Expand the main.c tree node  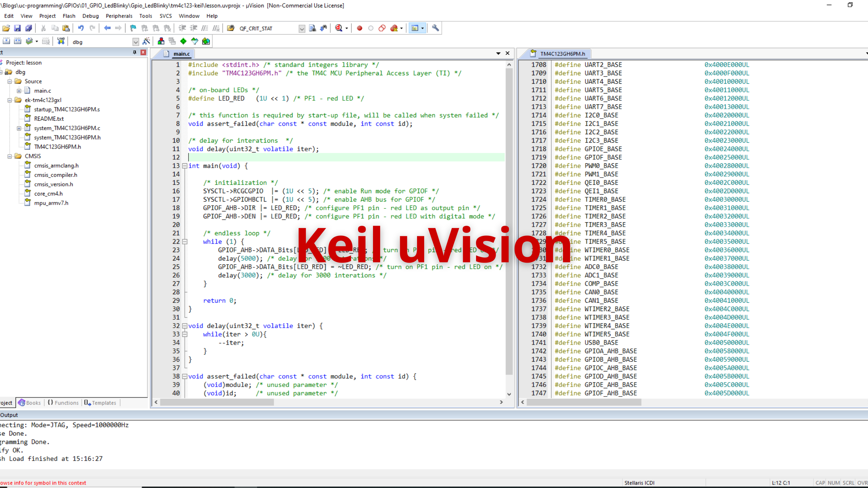pos(19,91)
